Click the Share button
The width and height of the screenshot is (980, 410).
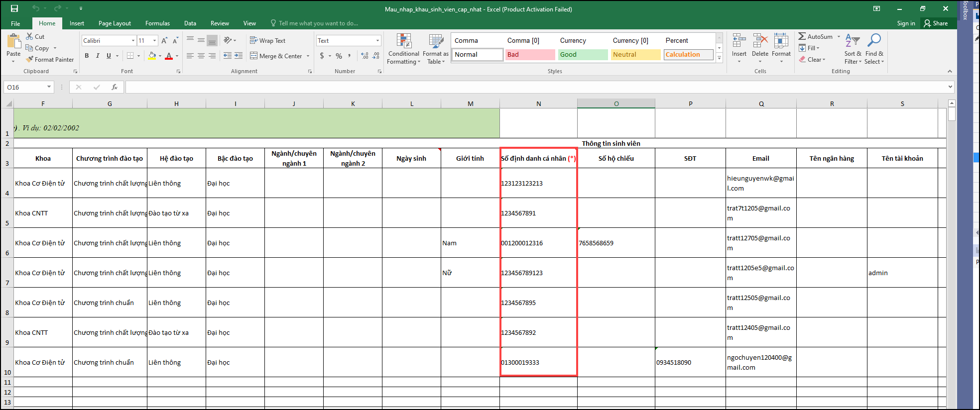pos(936,23)
